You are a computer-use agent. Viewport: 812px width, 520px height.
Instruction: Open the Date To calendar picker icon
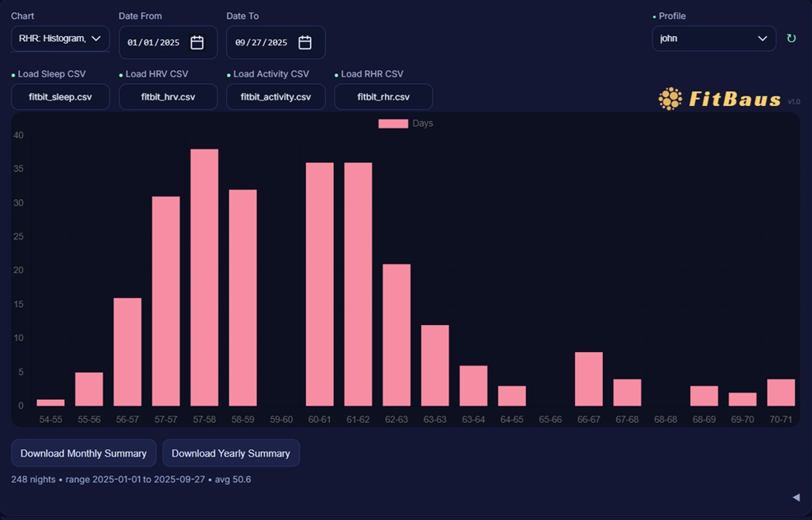click(304, 43)
